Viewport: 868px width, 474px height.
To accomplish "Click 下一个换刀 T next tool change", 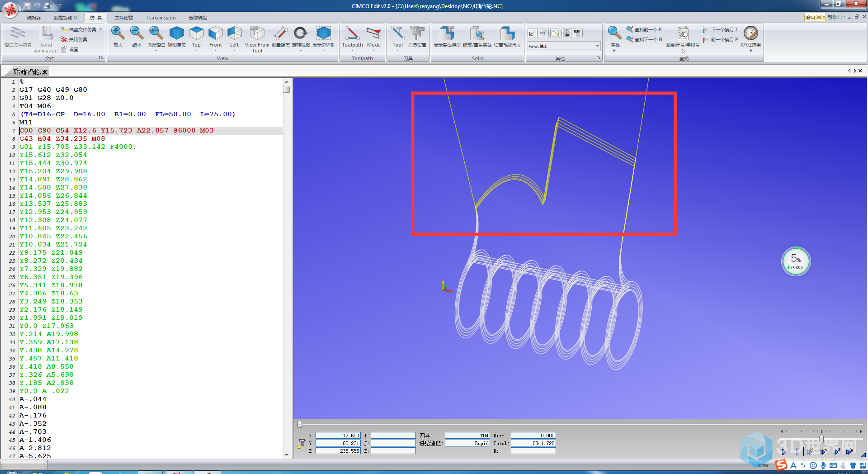I will [x=720, y=29].
